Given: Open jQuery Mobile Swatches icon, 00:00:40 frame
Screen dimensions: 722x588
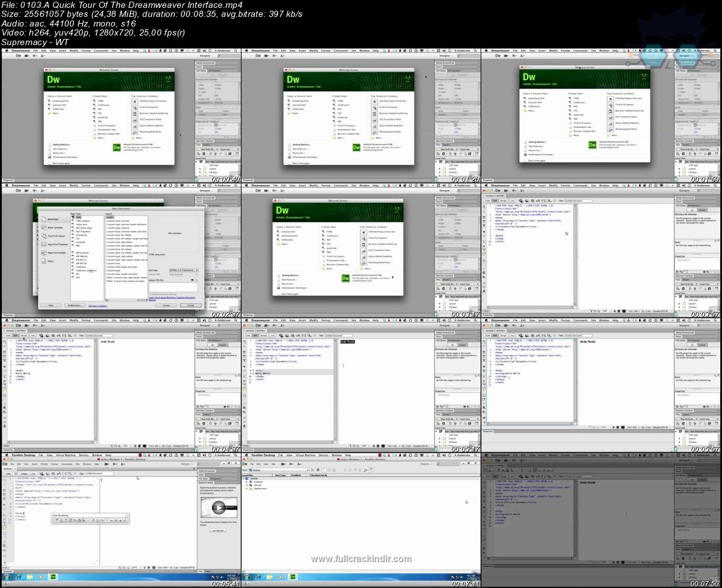Looking at the screenshot, I should [x=134, y=126].
